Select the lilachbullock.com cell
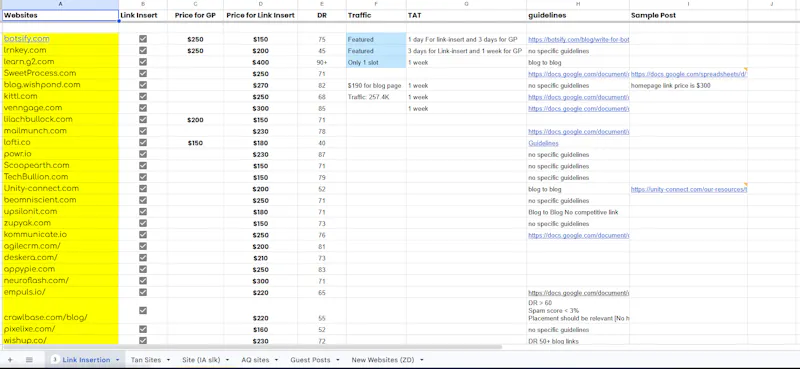 (x=60, y=119)
